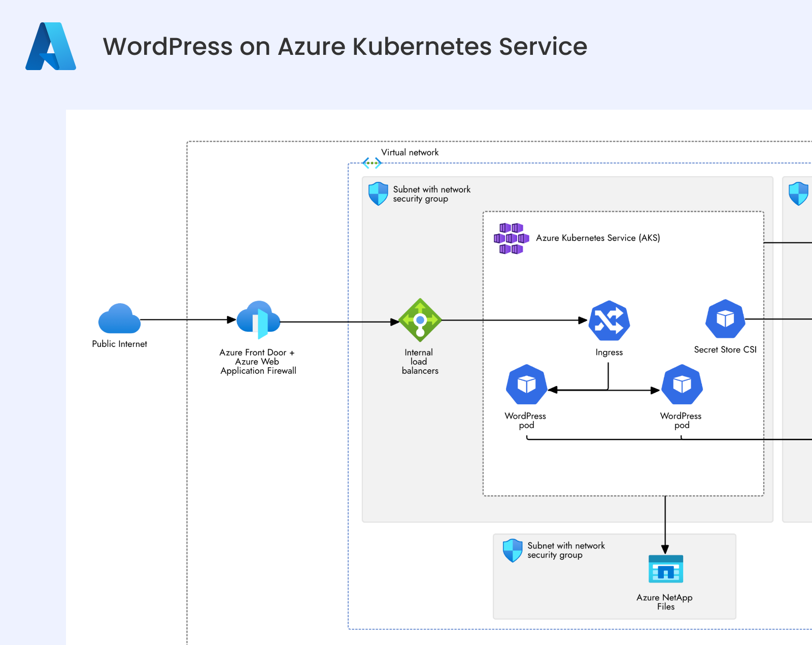Click the Virtual network label

click(x=410, y=152)
